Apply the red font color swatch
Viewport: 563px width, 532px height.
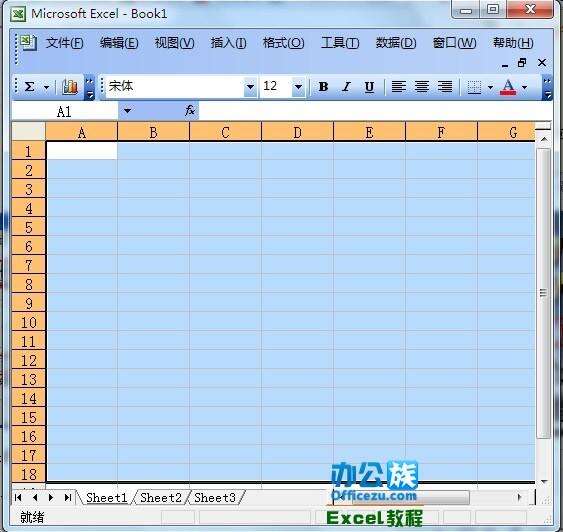click(x=508, y=87)
